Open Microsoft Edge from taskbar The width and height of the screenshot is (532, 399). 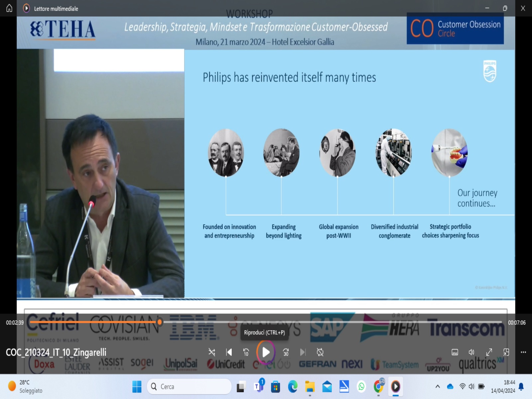pos(293,386)
